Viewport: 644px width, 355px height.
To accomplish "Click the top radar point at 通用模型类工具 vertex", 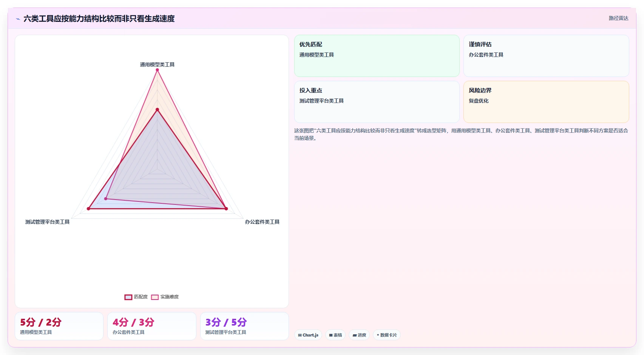I will [158, 70].
